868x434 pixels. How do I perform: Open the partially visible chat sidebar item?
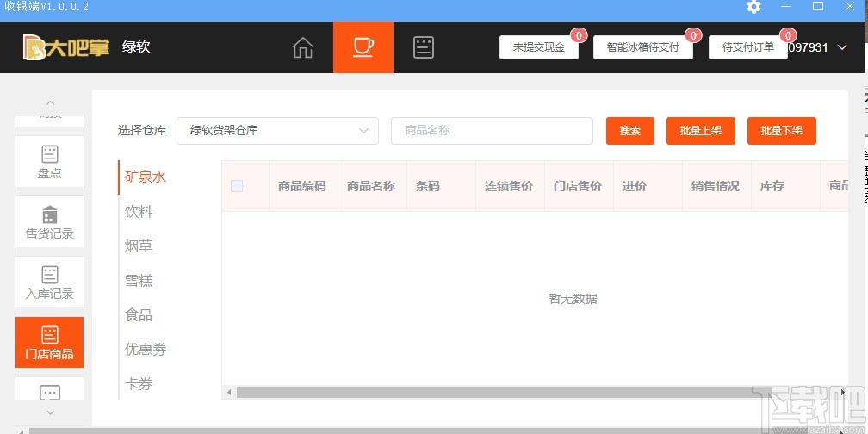click(49, 389)
